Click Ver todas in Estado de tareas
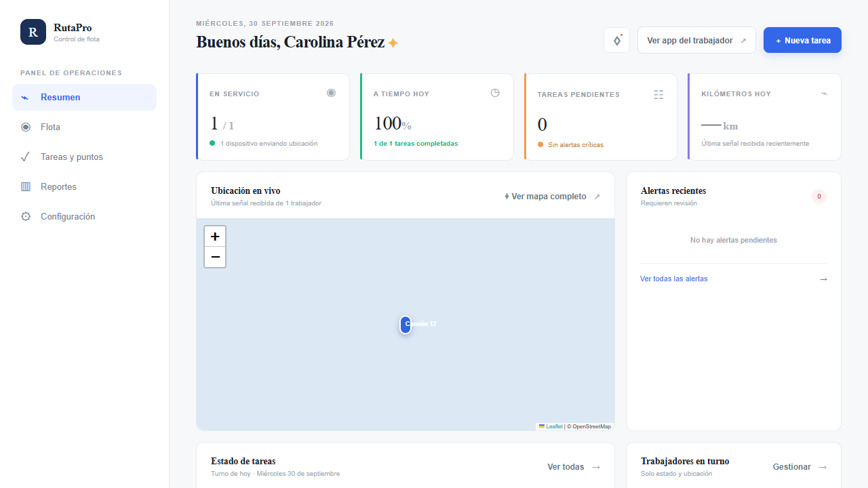Viewport: 868px width, 488px height. coord(574,467)
